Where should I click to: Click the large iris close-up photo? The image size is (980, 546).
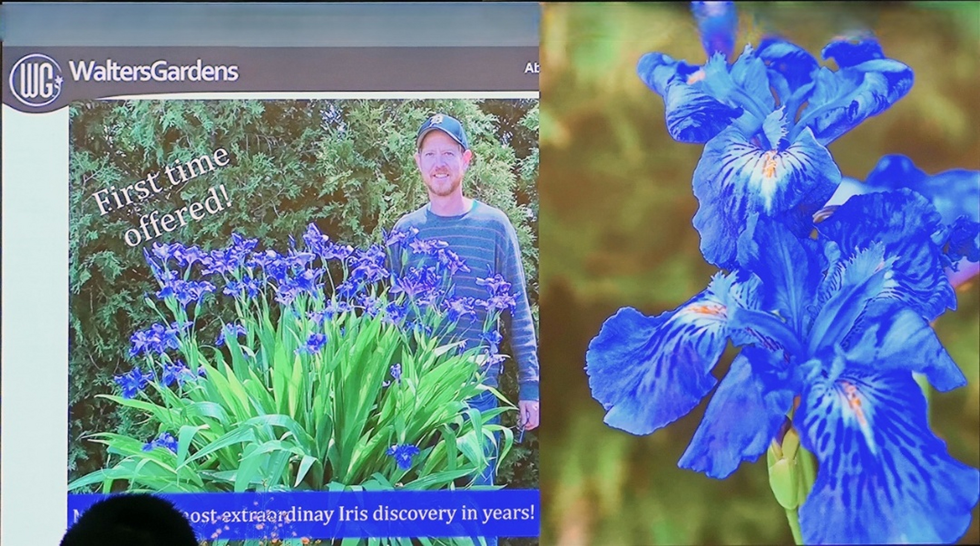tap(760, 273)
